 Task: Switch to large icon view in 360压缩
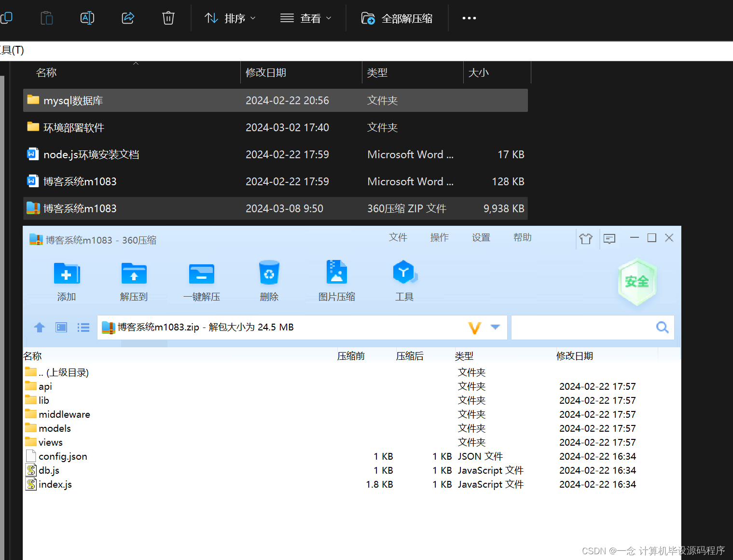(61, 327)
